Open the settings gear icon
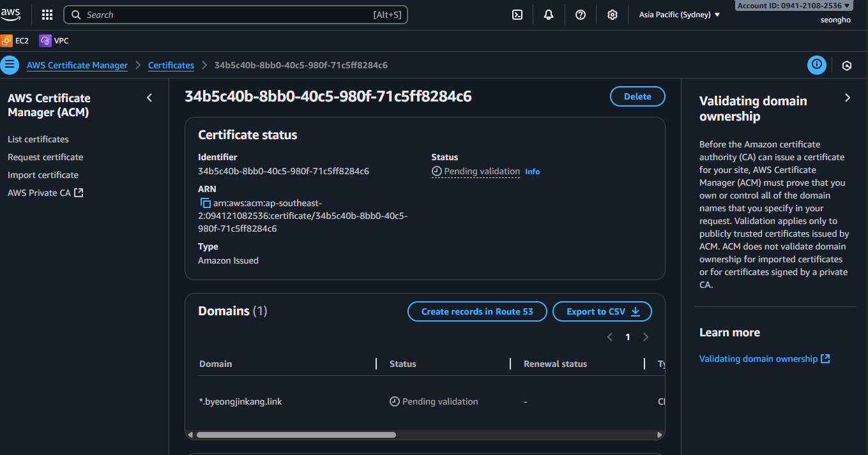 pos(613,15)
